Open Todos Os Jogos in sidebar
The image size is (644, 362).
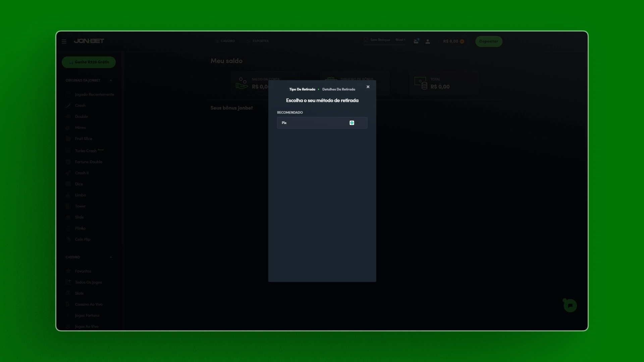click(84, 282)
